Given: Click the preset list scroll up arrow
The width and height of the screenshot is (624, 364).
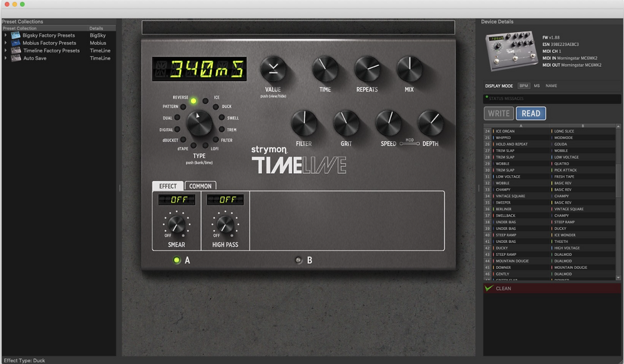Looking at the screenshot, I should (x=618, y=127).
